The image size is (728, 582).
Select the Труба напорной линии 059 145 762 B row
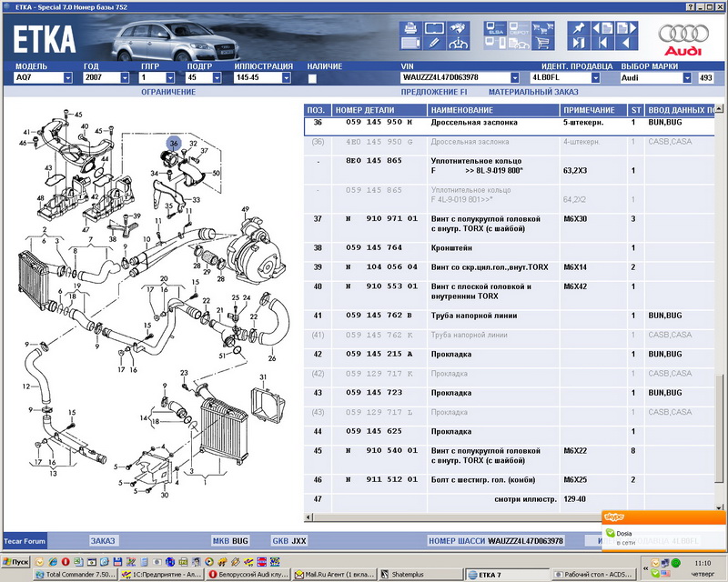point(510,316)
